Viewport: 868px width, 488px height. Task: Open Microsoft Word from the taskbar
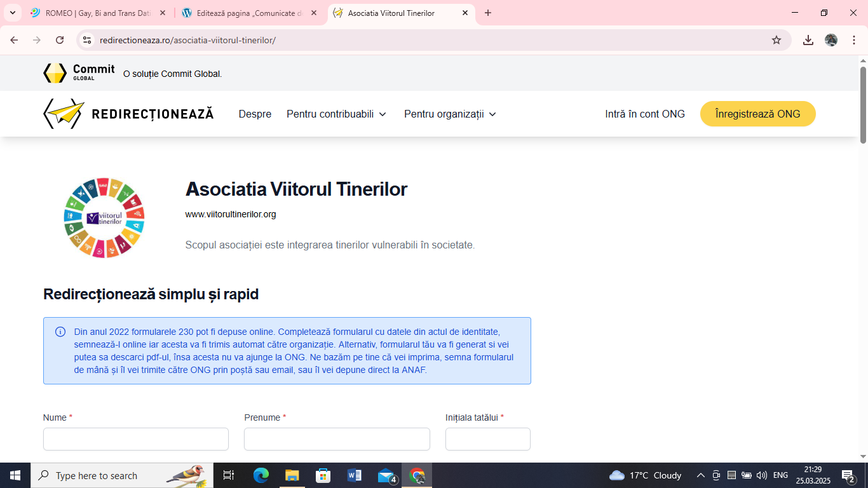[x=354, y=475]
